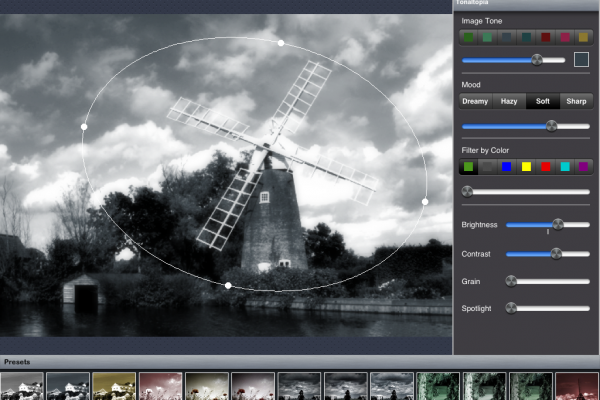
Task: Apply the blue-toned houses preset thumbnail
Action: click(68, 386)
